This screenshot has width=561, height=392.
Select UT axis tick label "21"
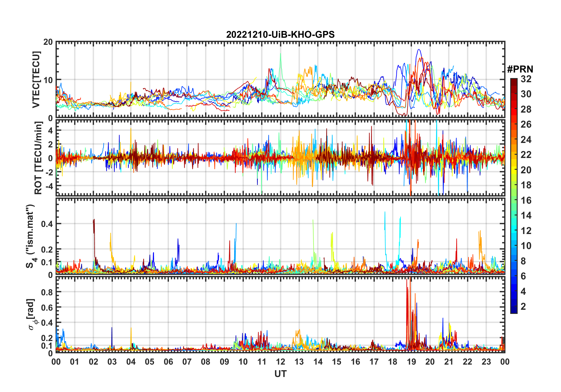pyautogui.click(x=449, y=362)
